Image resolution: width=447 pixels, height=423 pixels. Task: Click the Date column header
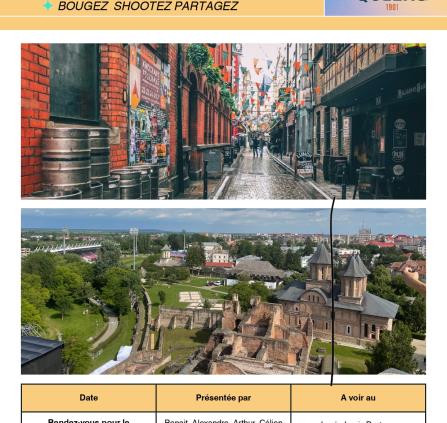coord(89,398)
